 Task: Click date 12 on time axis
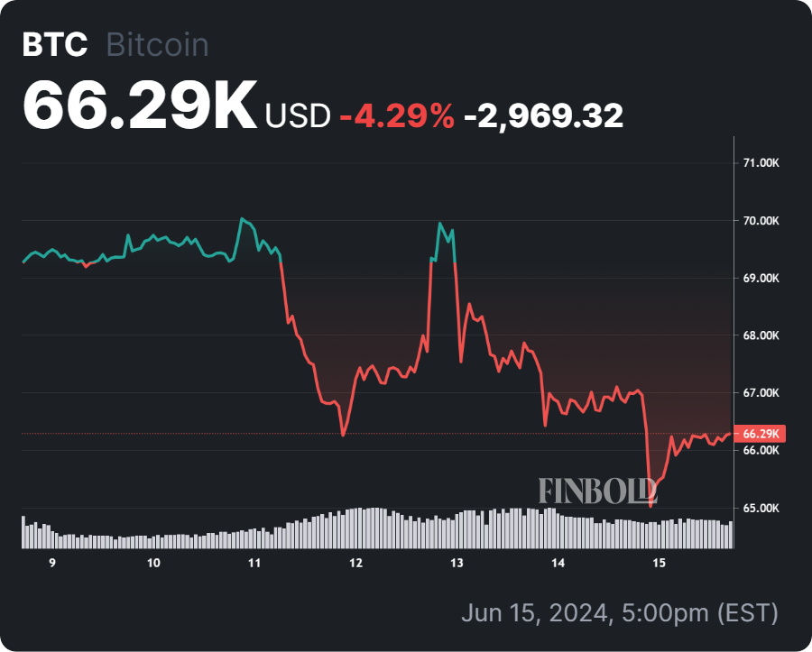355,564
